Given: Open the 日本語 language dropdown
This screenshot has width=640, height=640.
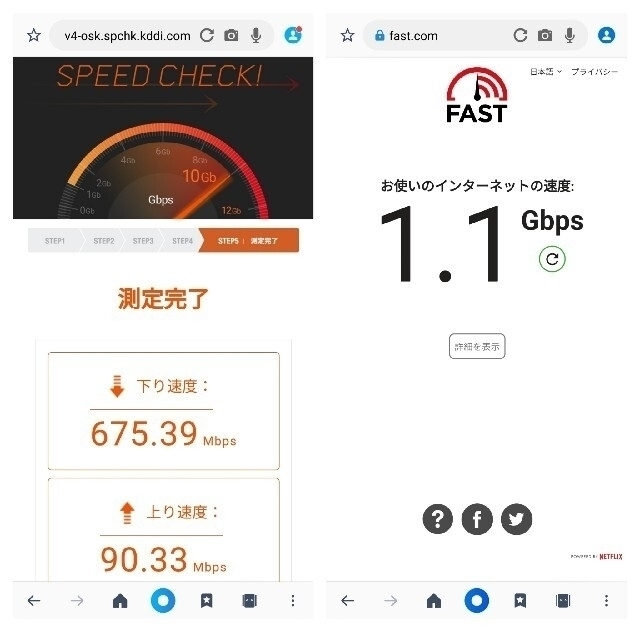Looking at the screenshot, I should pyautogui.click(x=546, y=72).
